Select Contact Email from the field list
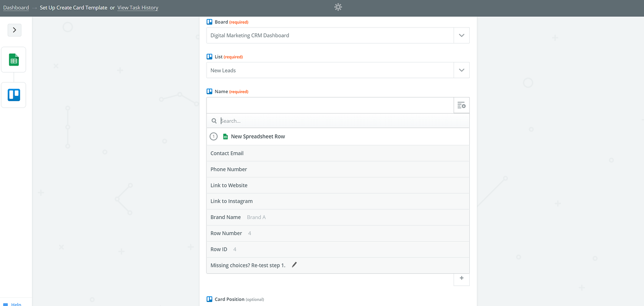This screenshot has width=644, height=306. pyautogui.click(x=227, y=153)
